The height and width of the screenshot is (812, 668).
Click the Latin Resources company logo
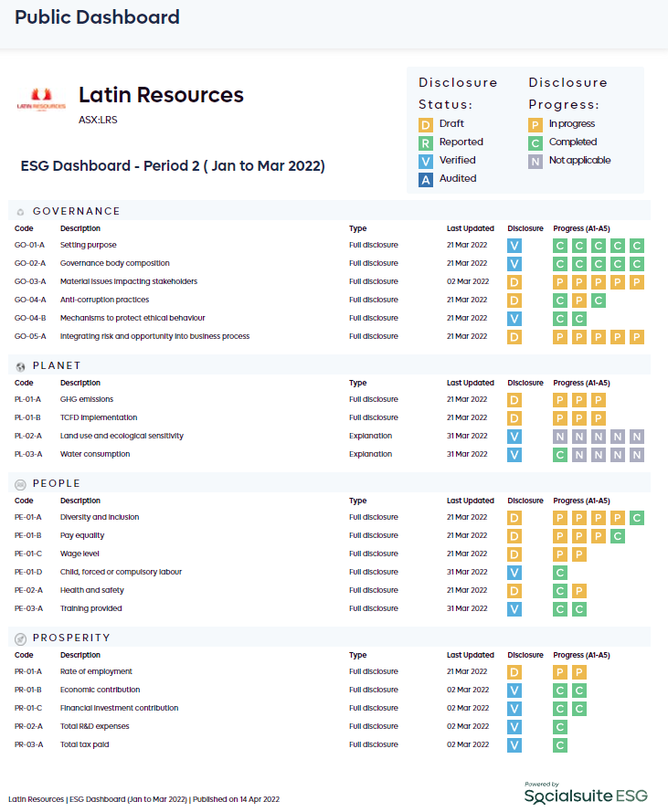[41, 100]
